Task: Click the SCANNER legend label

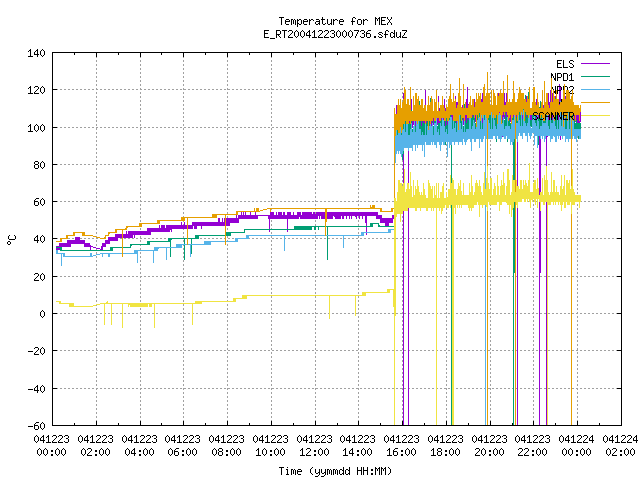Action: click(x=553, y=116)
